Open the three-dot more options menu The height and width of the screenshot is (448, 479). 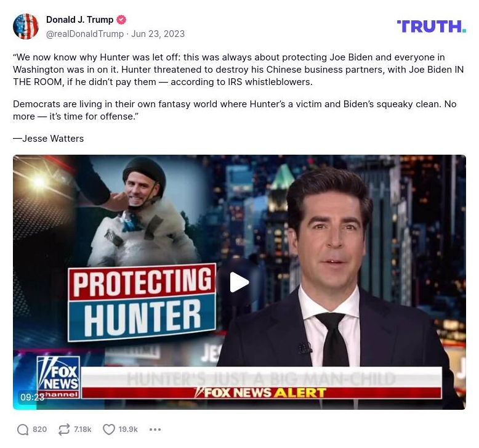[x=155, y=430]
